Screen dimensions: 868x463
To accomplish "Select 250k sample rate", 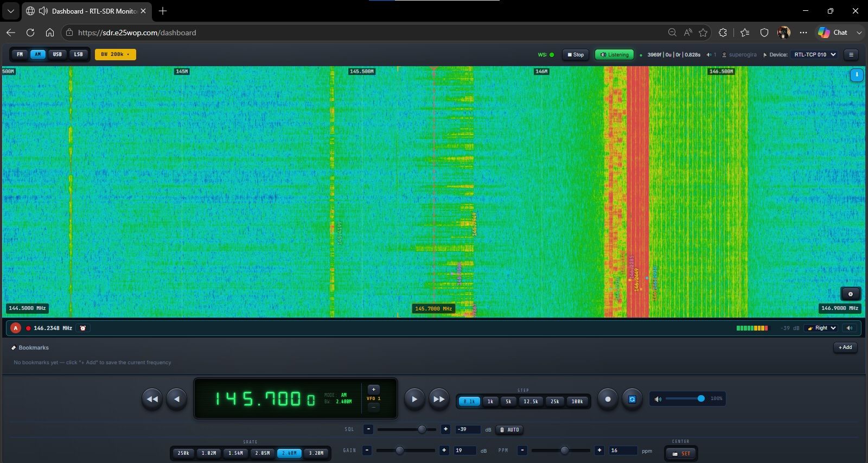I will point(184,453).
